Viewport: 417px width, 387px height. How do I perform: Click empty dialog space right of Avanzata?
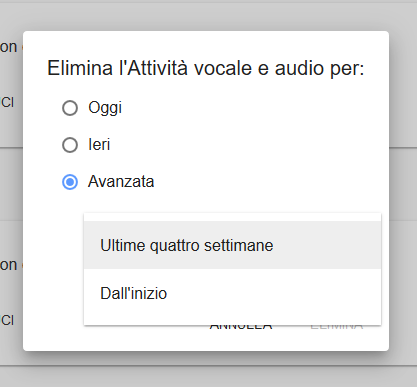(x=267, y=182)
